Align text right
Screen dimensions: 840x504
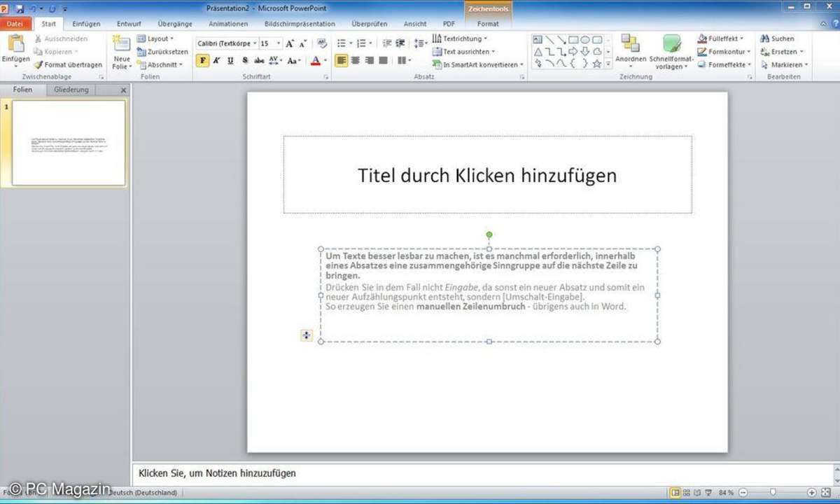coord(369,60)
